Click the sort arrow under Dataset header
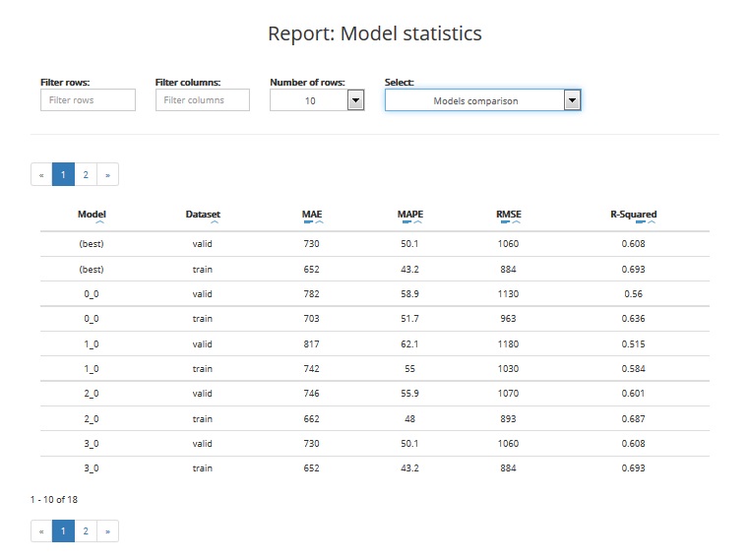The height and width of the screenshot is (560, 749). point(203,224)
